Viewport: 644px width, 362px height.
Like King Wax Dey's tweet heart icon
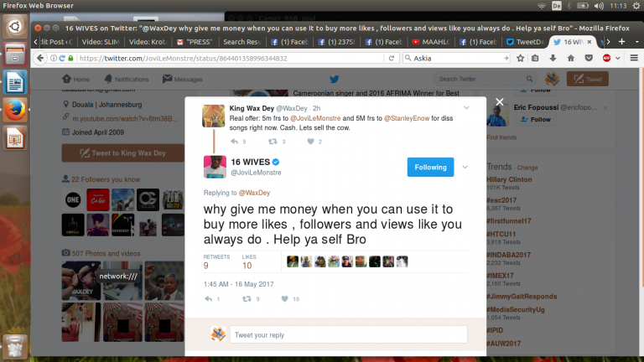310,141
